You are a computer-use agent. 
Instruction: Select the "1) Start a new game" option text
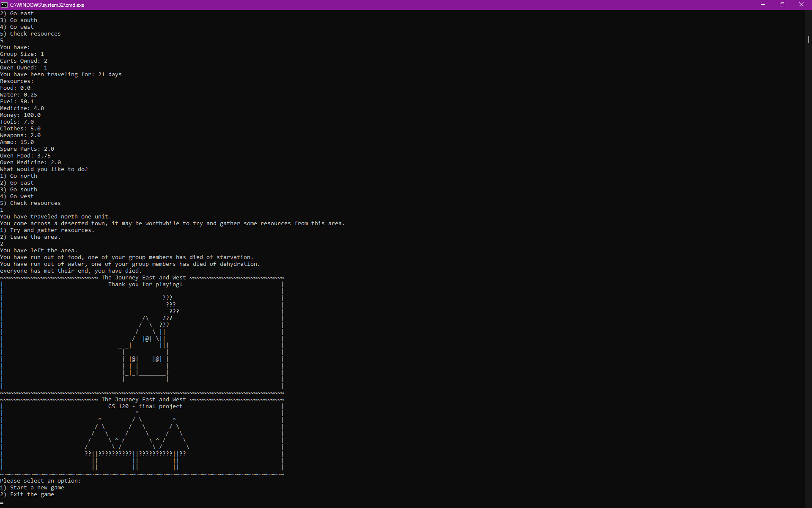click(32, 487)
